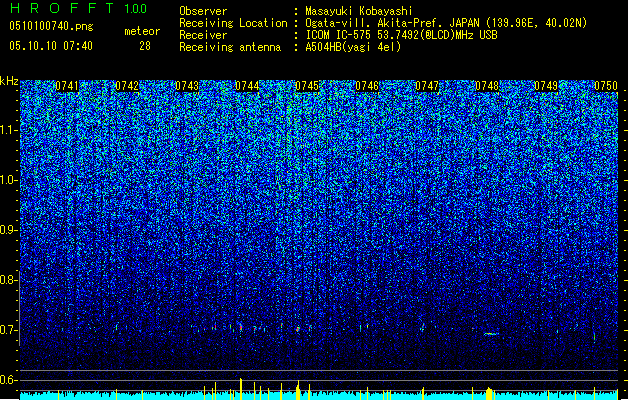Image resolution: width=629 pixels, height=400 pixels.
Task: Click the Receiving antenna label
Action: click(x=230, y=47)
